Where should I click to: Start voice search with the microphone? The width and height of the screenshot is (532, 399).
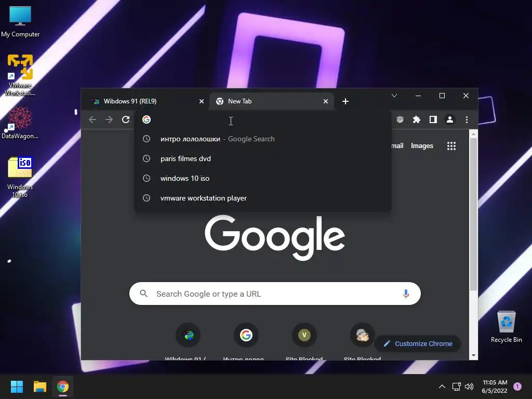coord(406,294)
